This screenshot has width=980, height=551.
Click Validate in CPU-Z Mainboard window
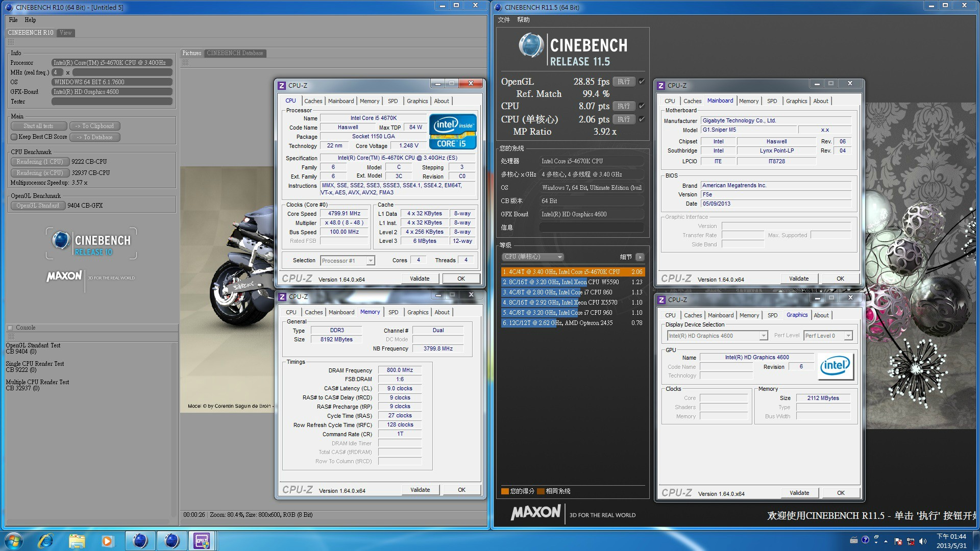coord(799,279)
